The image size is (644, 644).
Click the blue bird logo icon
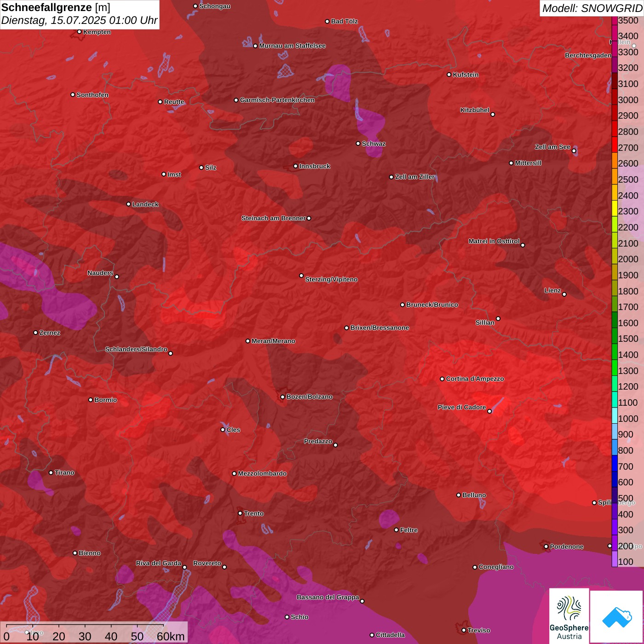point(617,617)
